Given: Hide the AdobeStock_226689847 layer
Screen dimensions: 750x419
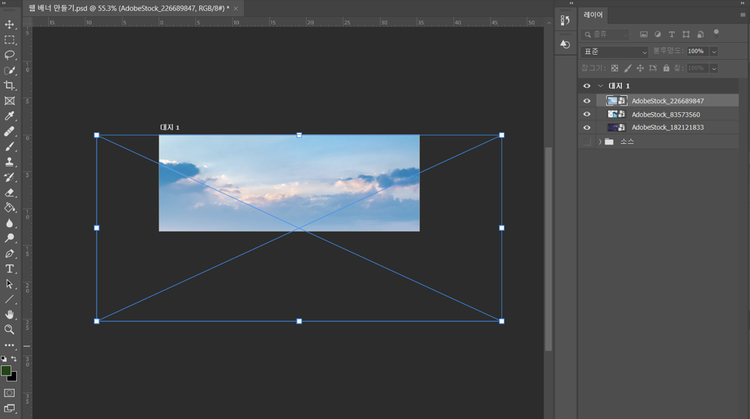Looking at the screenshot, I should (587, 101).
